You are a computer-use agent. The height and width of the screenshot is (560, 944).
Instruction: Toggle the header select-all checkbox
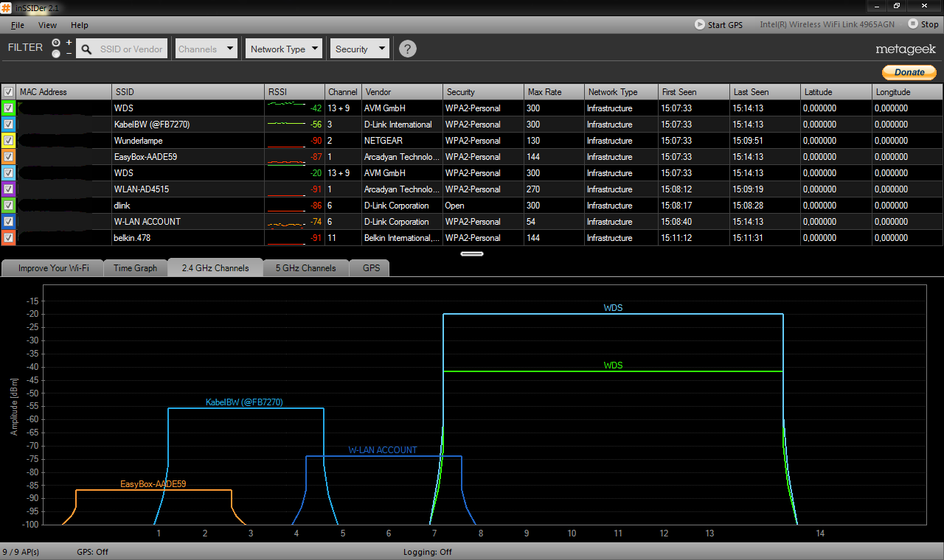8,92
